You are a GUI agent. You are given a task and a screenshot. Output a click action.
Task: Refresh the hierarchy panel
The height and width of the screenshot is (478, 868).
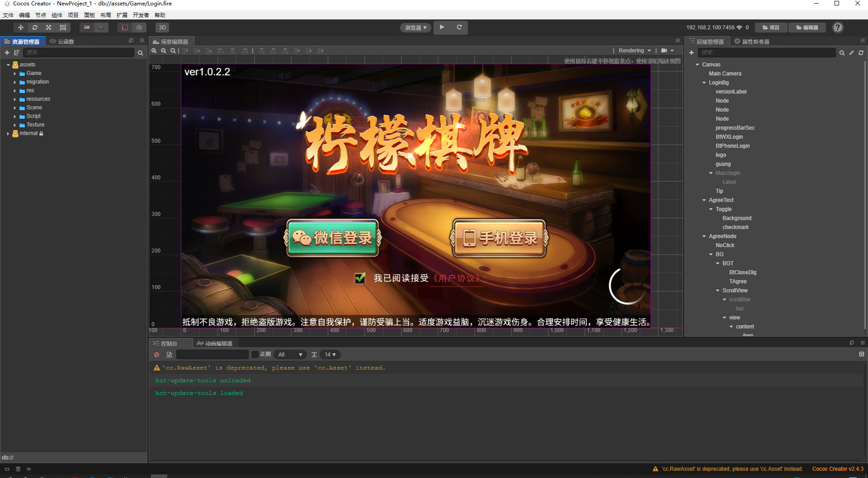click(861, 53)
